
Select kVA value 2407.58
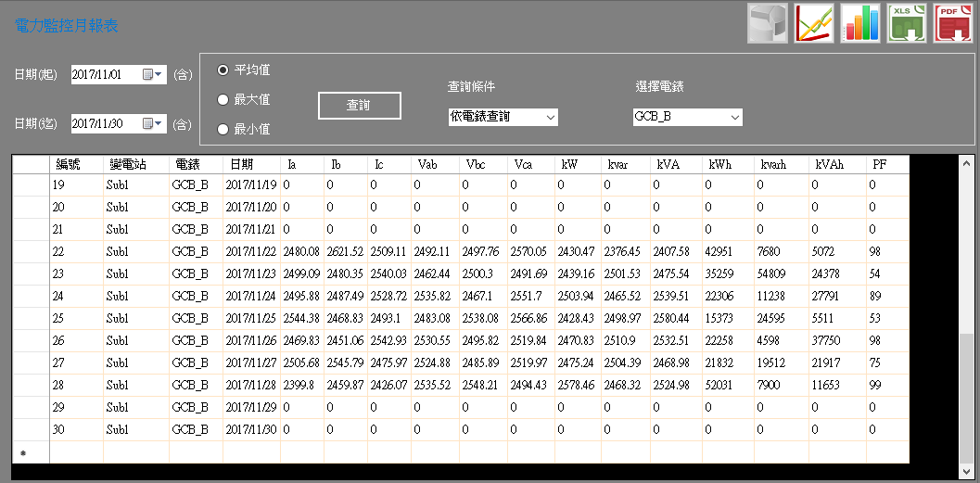(676, 251)
